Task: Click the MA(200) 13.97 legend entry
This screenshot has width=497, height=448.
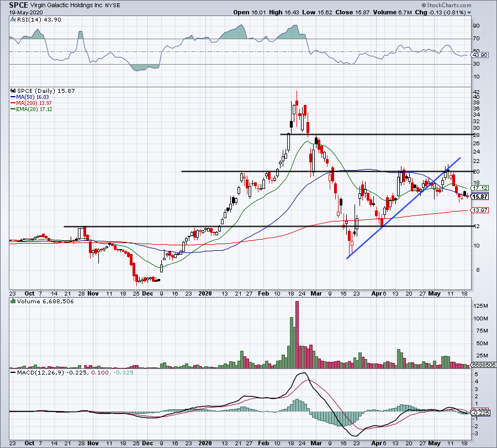Action: click(x=31, y=103)
